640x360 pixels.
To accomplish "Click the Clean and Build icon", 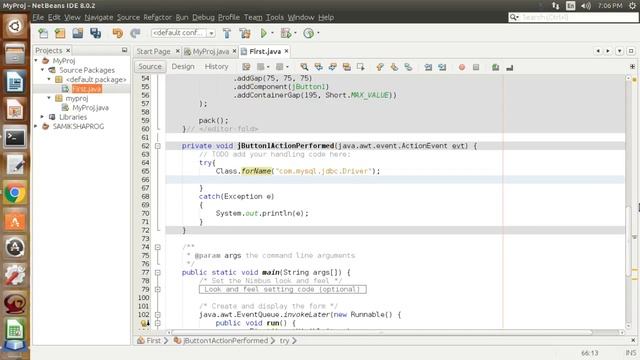I will click(245, 33).
